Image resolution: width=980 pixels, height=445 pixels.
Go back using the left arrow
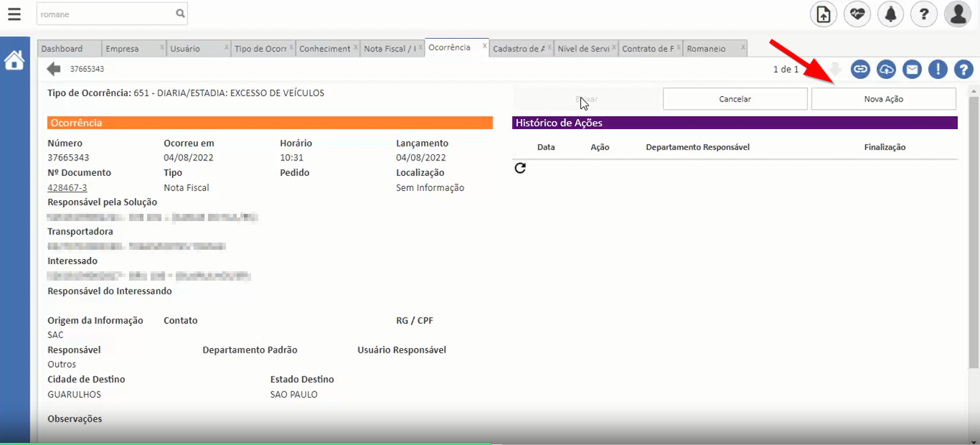tap(54, 69)
